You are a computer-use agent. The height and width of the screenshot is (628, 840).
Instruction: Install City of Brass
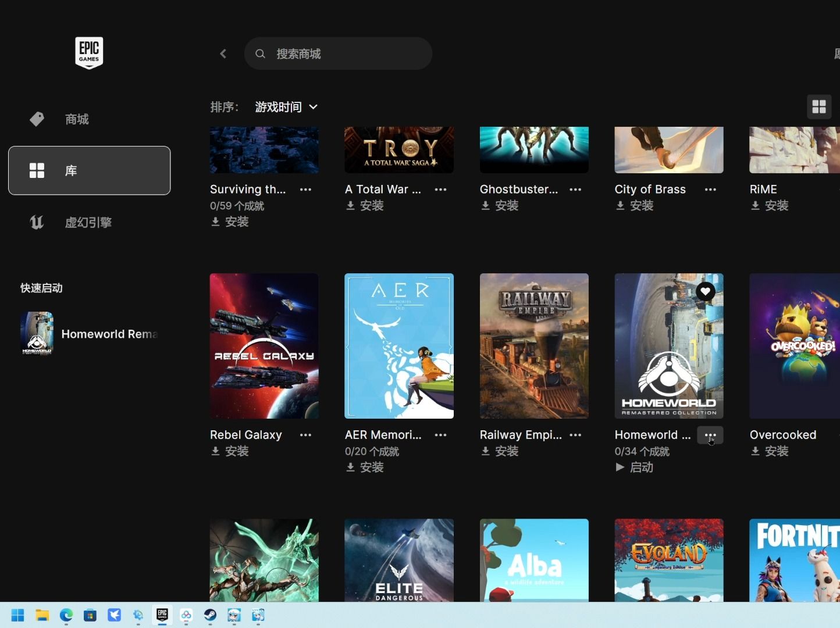point(635,205)
